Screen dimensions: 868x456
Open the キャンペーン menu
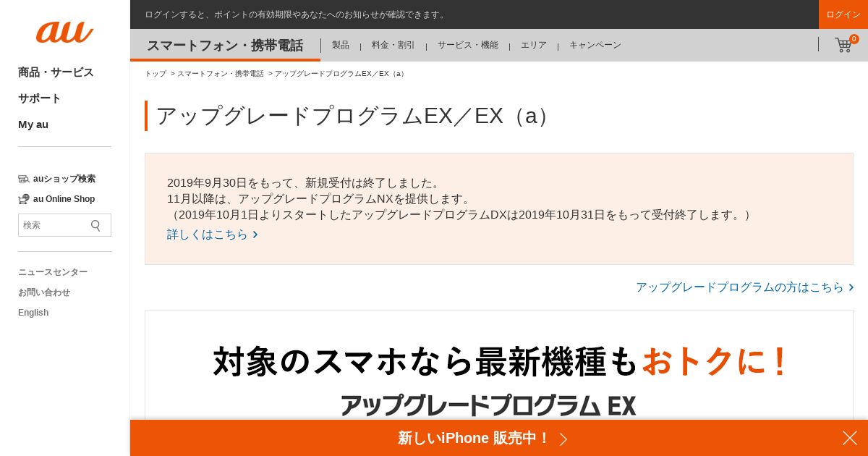click(595, 45)
